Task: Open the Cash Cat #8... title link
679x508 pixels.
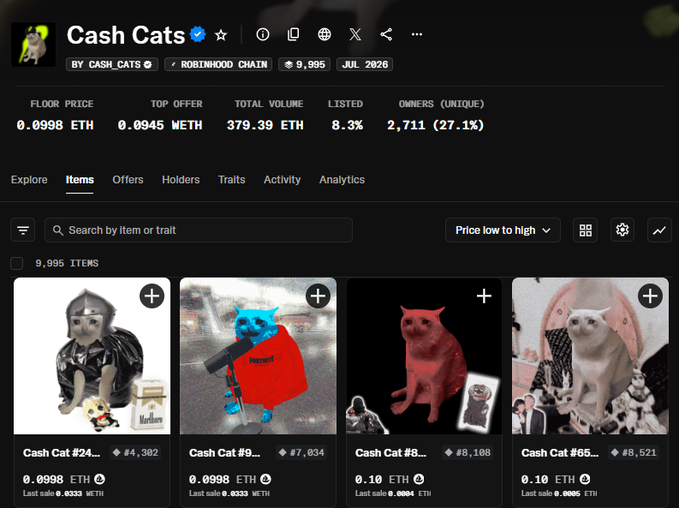Action: (391, 453)
